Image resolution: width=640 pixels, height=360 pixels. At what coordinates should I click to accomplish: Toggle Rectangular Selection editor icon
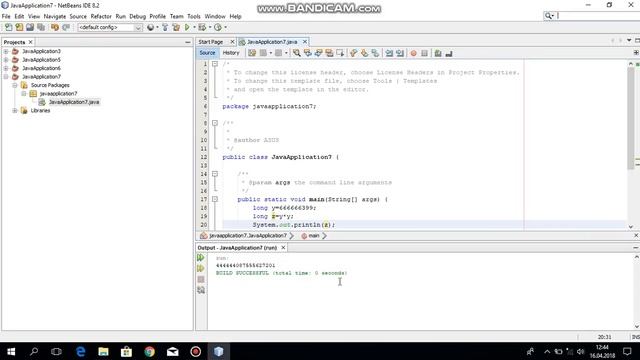340,53
